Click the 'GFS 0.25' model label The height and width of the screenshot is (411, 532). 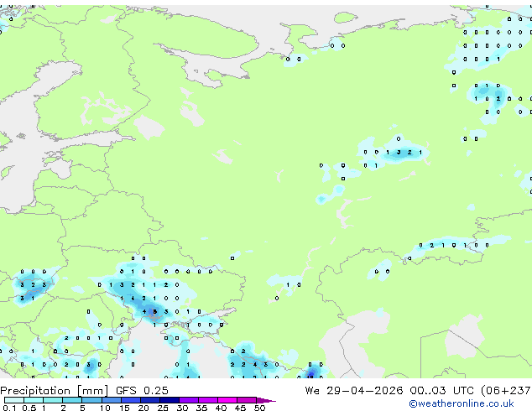(x=142, y=390)
